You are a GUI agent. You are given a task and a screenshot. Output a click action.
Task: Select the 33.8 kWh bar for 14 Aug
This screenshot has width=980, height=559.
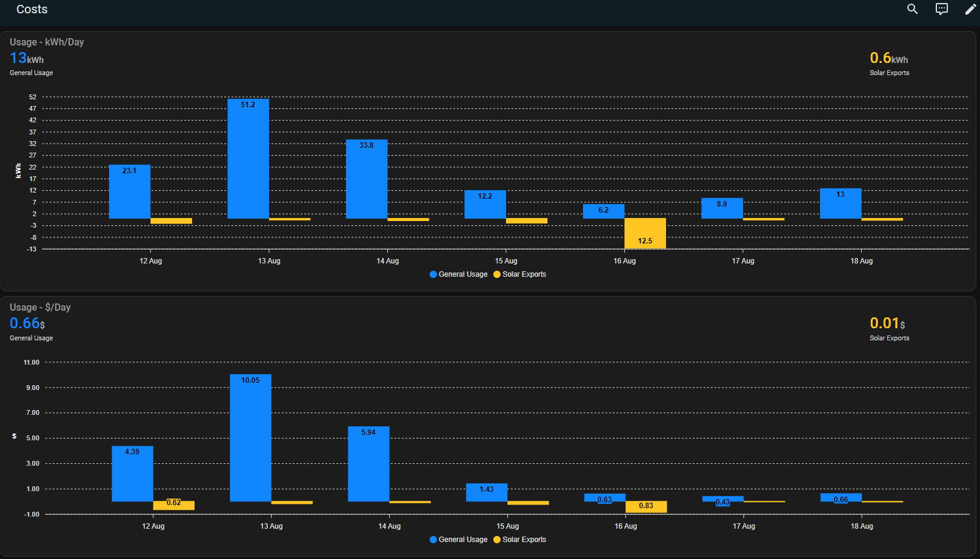click(x=367, y=179)
